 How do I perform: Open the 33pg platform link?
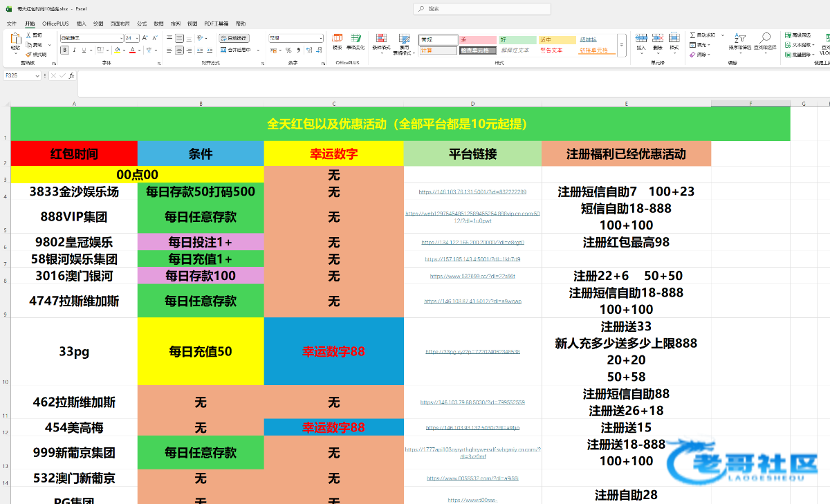472,352
